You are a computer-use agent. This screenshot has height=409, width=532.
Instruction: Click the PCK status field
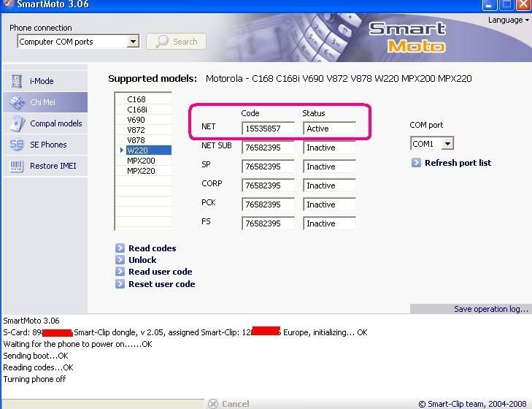[329, 204]
